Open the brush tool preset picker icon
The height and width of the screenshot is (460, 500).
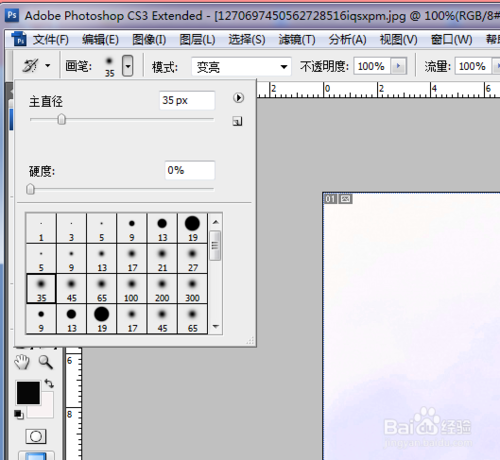[30, 65]
